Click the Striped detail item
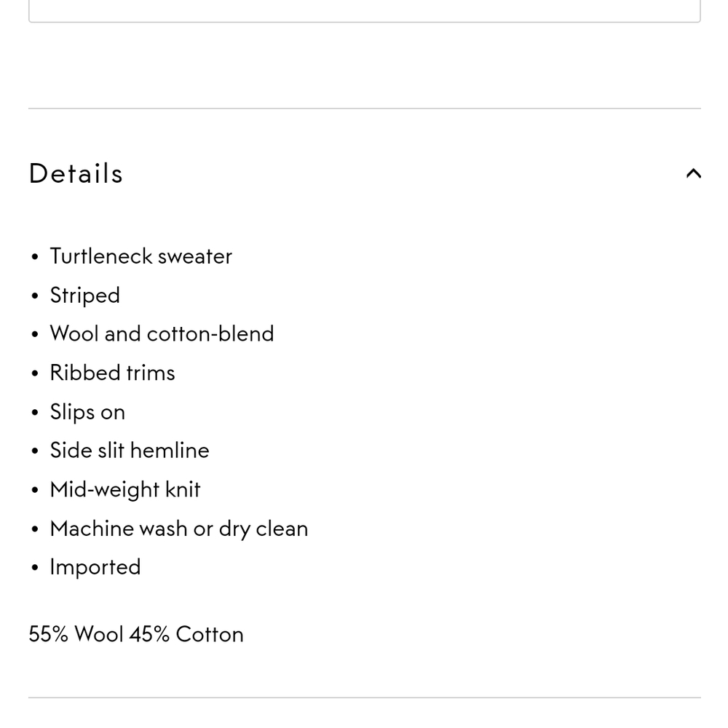 [84, 296]
